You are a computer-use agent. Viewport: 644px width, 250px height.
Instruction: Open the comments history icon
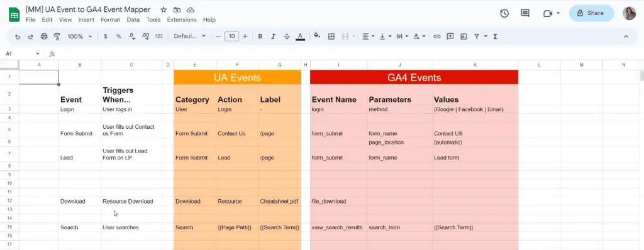[x=525, y=13]
